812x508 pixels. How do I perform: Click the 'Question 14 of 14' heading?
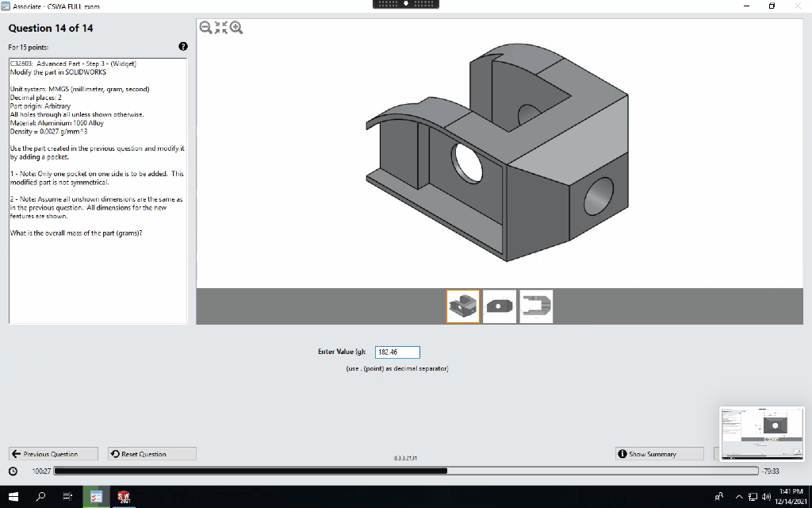51,28
